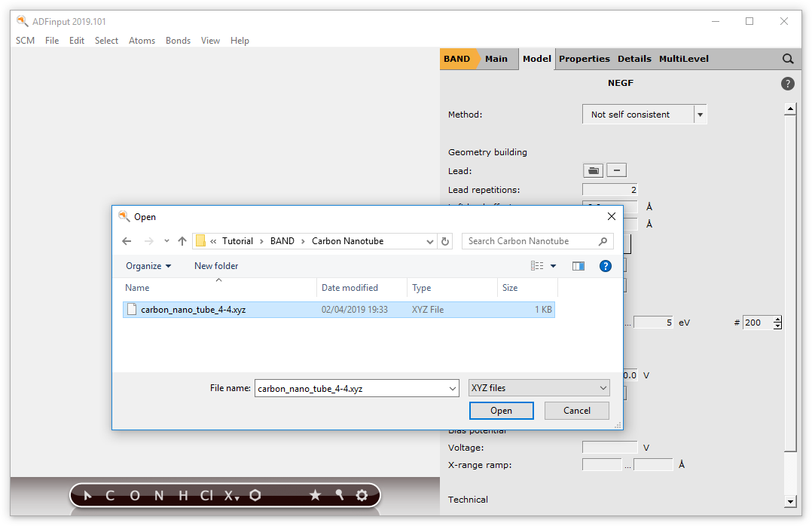Click the search magnifier in panel header

pyautogui.click(x=787, y=59)
